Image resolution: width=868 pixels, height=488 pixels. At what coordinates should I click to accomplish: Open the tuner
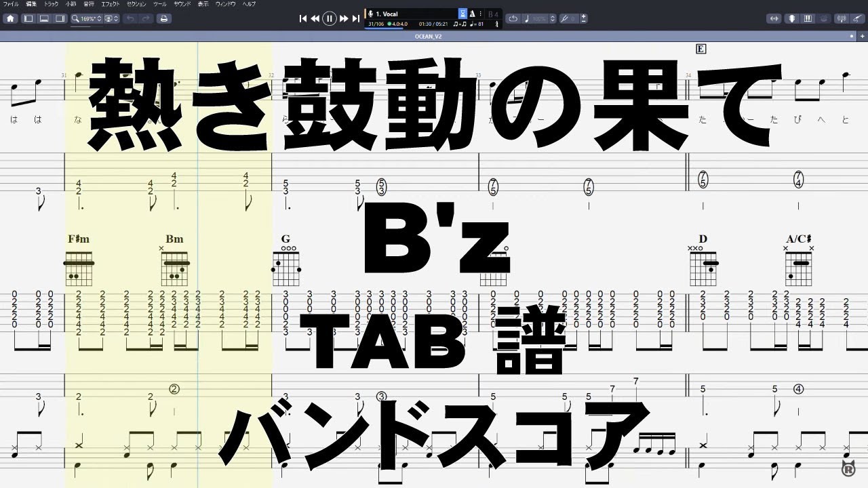click(x=842, y=18)
